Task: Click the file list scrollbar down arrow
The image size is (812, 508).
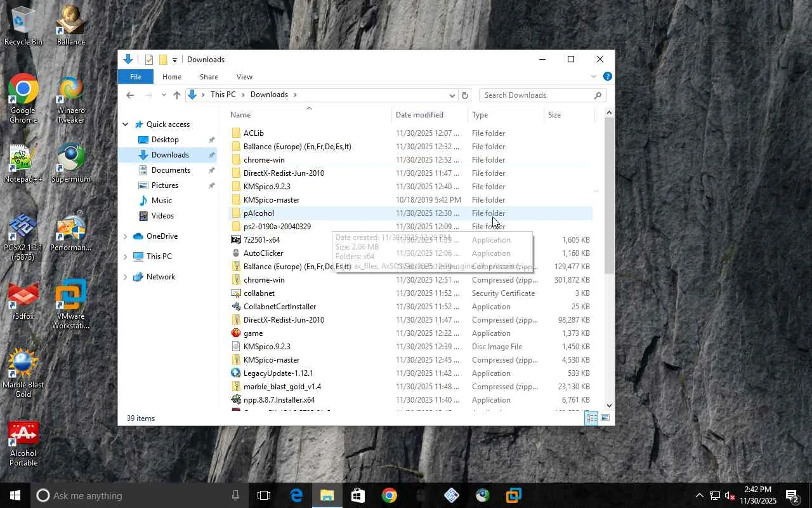Action: 609,406
